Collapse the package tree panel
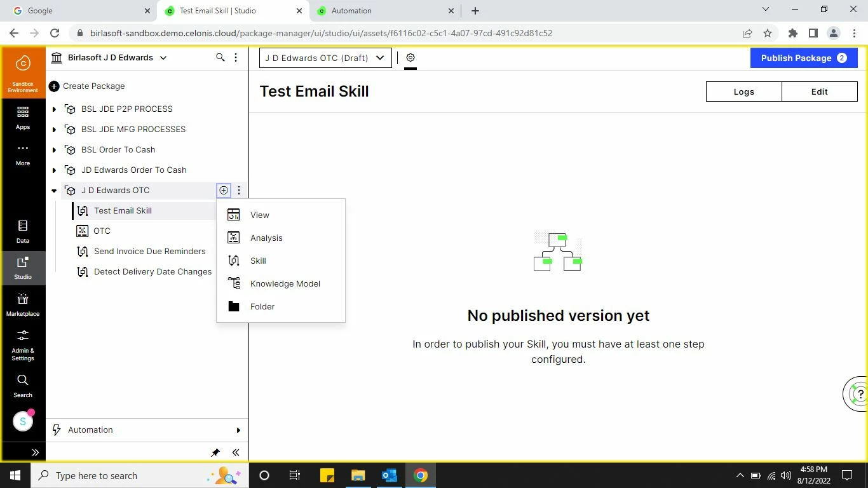 pos(236,452)
